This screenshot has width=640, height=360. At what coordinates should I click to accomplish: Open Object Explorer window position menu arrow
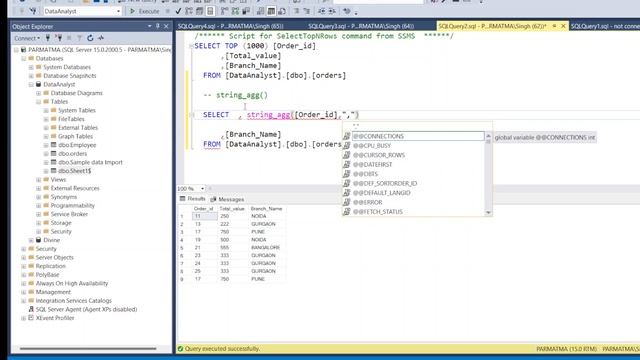pyautogui.click(x=149, y=26)
